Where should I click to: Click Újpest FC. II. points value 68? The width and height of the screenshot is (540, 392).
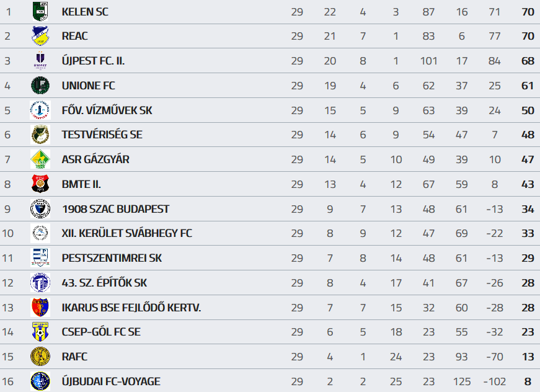click(528, 61)
